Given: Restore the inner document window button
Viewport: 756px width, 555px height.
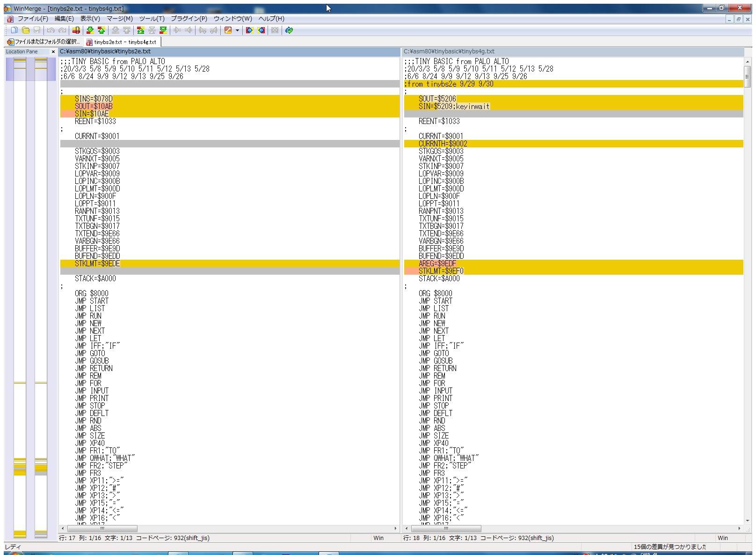Looking at the screenshot, I should click(738, 19).
